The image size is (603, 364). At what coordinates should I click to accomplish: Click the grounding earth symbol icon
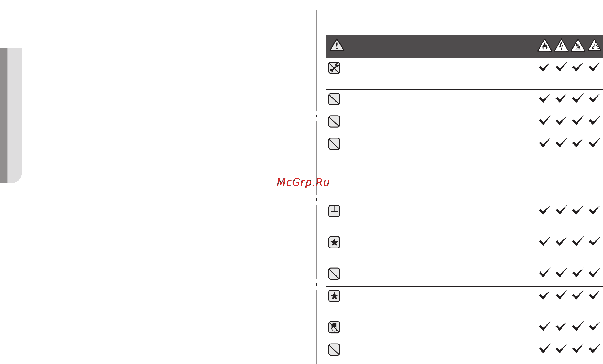tap(334, 211)
